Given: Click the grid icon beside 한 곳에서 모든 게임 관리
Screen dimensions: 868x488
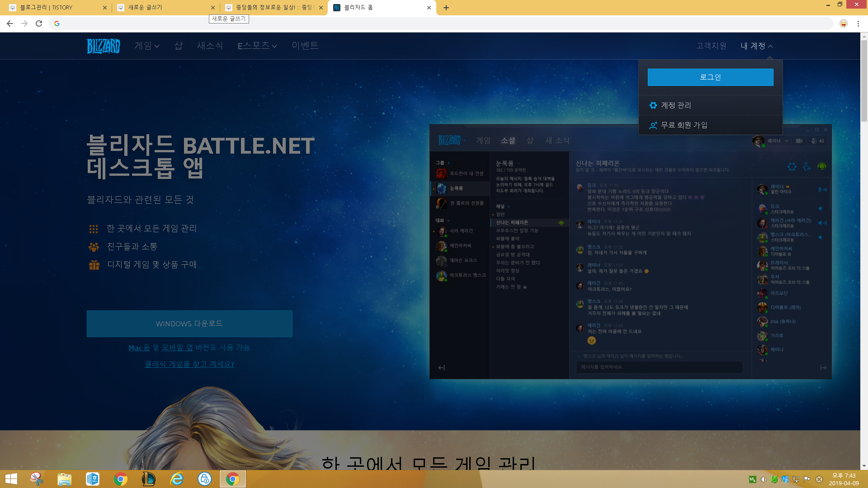Looking at the screenshot, I should coord(94,229).
